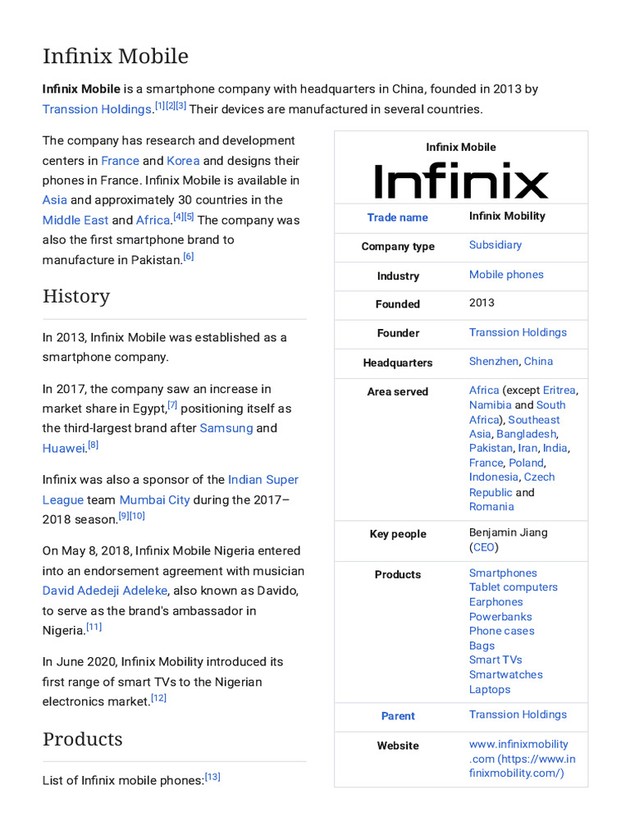Screen dimensions: 630x840
Task: Open the Mumbai City link
Action: point(154,500)
